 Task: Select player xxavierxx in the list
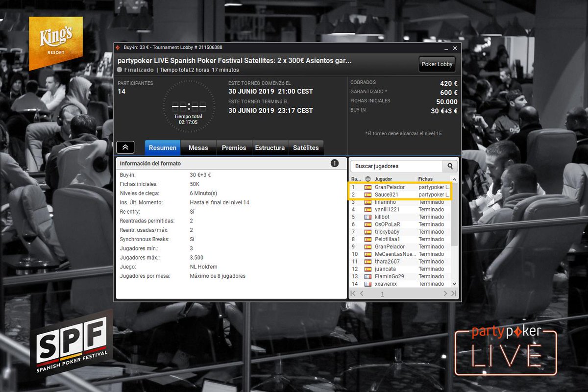(x=400, y=284)
